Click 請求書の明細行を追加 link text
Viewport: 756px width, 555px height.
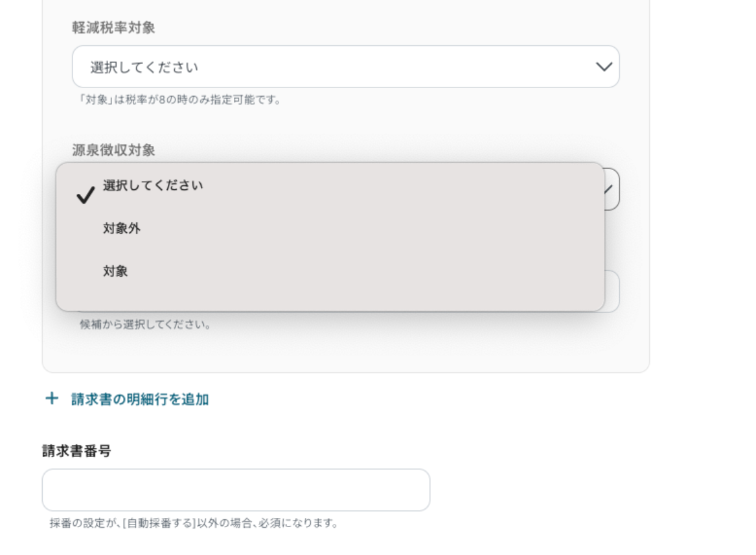point(140,399)
